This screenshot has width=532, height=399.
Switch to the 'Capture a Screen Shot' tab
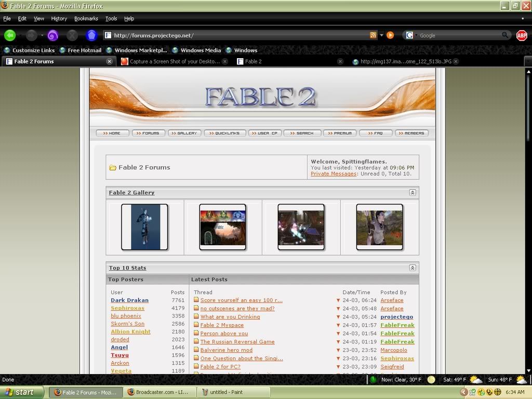pos(175,61)
